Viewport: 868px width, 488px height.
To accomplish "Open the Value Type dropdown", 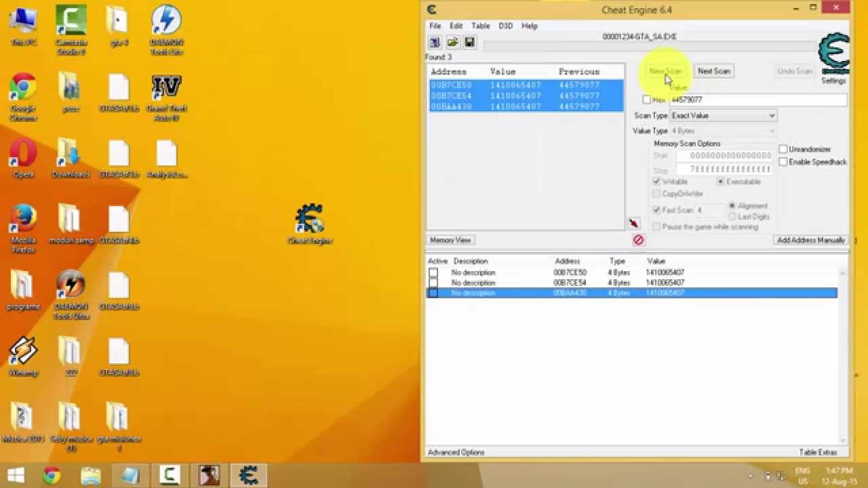I will click(x=723, y=131).
